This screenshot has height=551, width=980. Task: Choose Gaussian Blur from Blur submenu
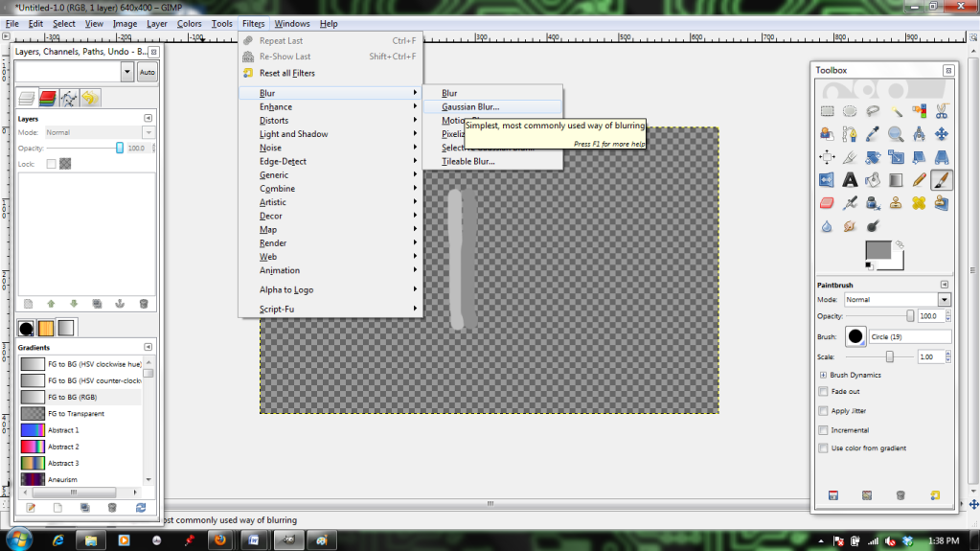tap(492, 107)
